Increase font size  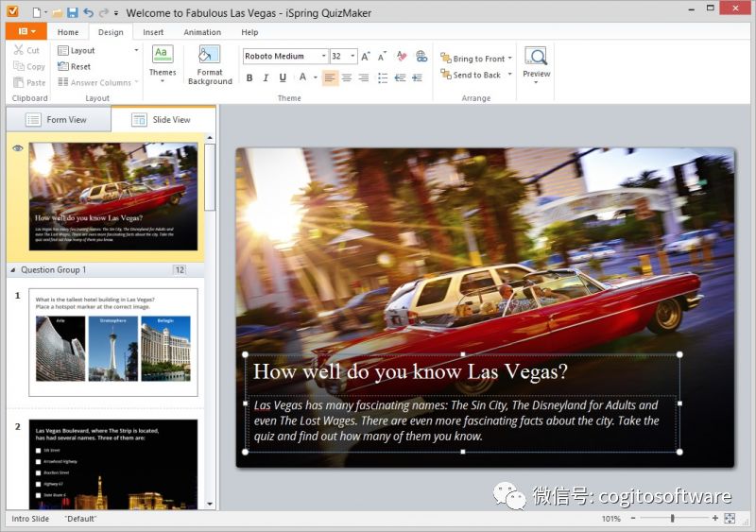(366, 57)
